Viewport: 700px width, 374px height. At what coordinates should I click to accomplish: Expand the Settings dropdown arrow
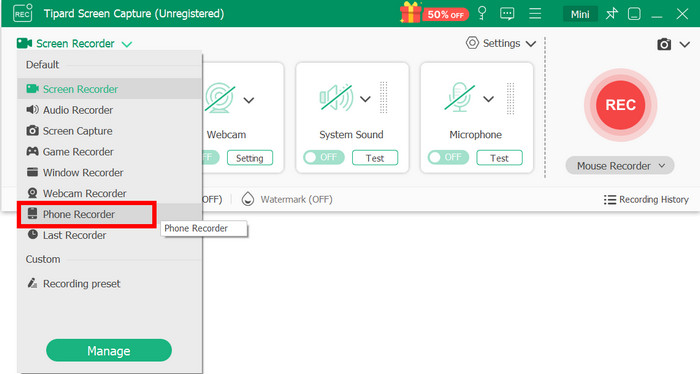tap(531, 44)
